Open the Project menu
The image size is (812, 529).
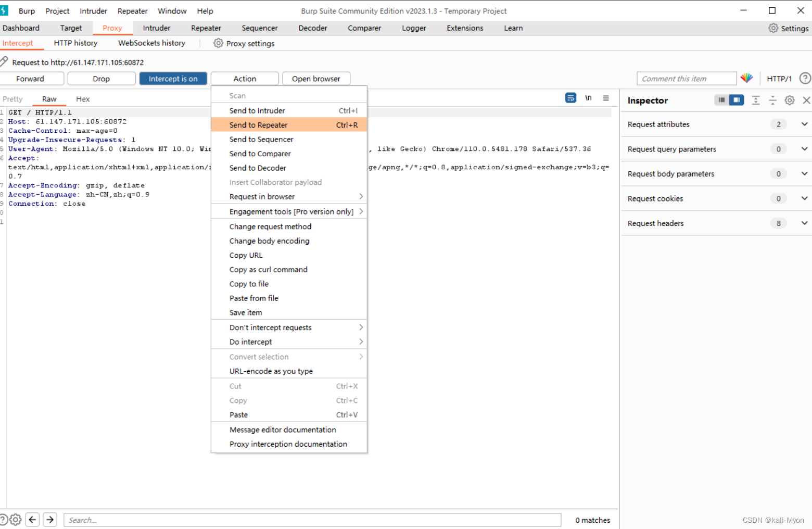tap(57, 11)
